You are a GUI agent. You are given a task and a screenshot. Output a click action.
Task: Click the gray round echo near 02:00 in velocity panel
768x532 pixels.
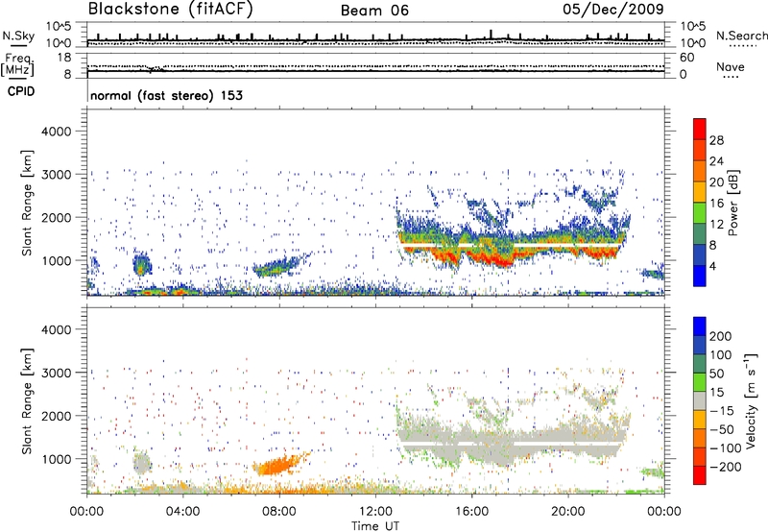[142, 463]
